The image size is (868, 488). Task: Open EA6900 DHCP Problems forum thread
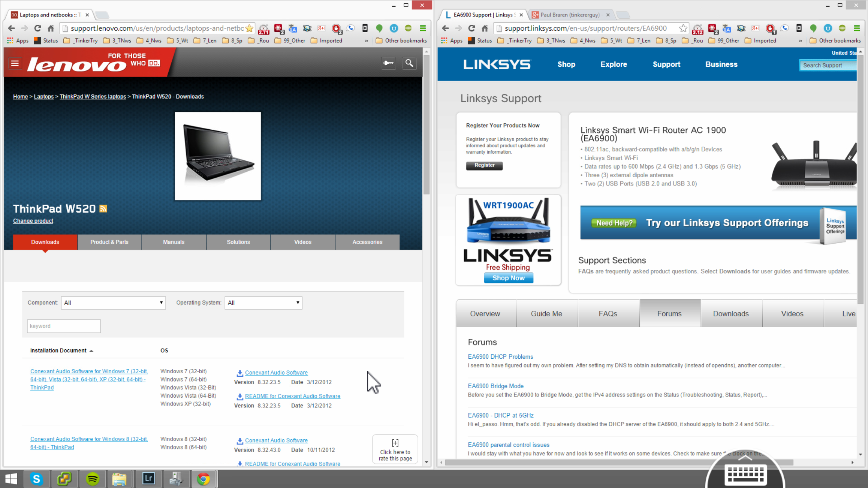[500, 357]
